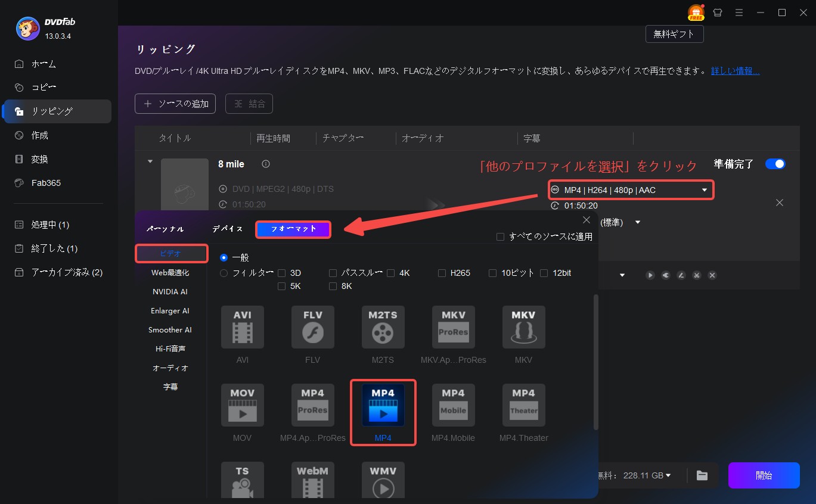Image resolution: width=816 pixels, height=504 pixels.
Task: Click the 結合 merge button
Action: pyautogui.click(x=249, y=104)
